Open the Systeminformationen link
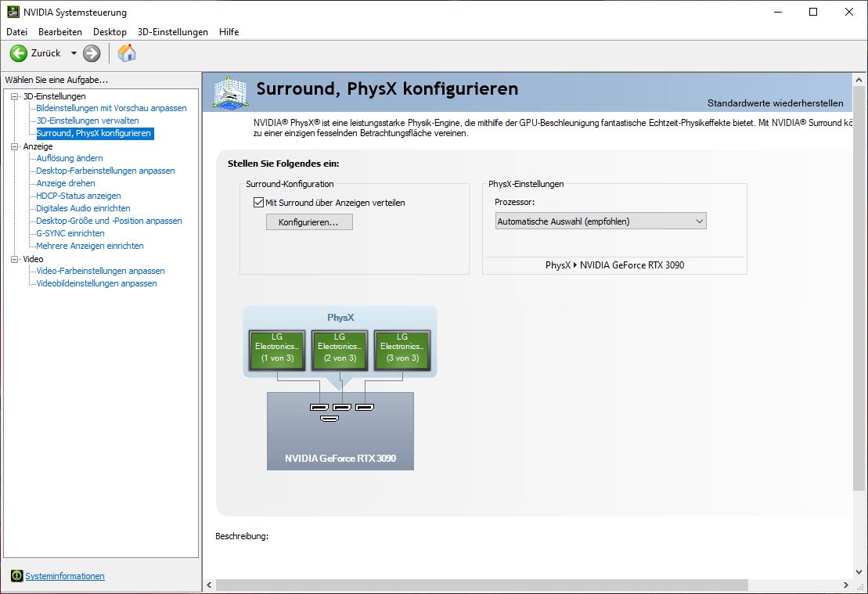Viewport: 868px width, 594px height. [x=65, y=576]
